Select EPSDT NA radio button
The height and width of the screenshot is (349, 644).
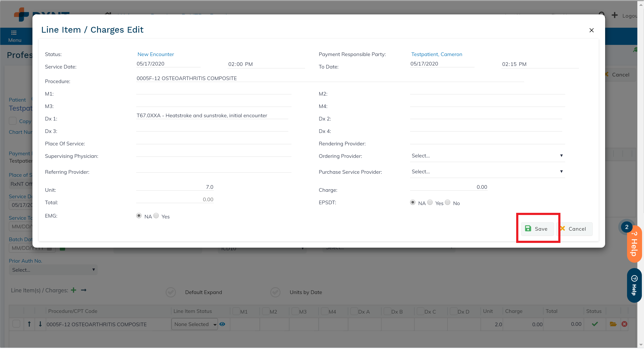[x=412, y=202]
